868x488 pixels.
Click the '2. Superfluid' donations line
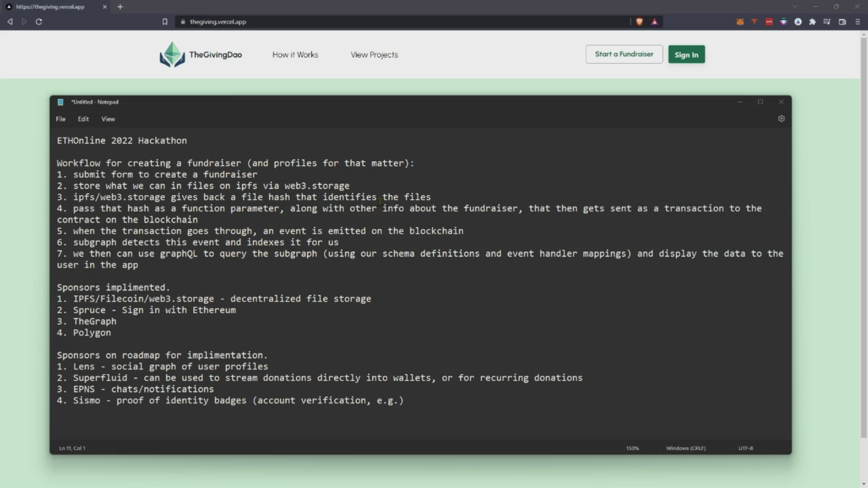pos(320,378)
